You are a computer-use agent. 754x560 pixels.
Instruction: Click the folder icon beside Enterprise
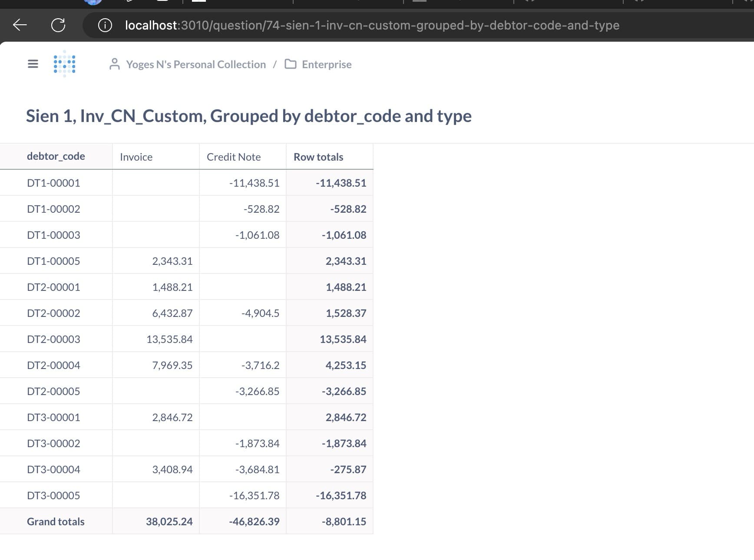coord(291,64)
